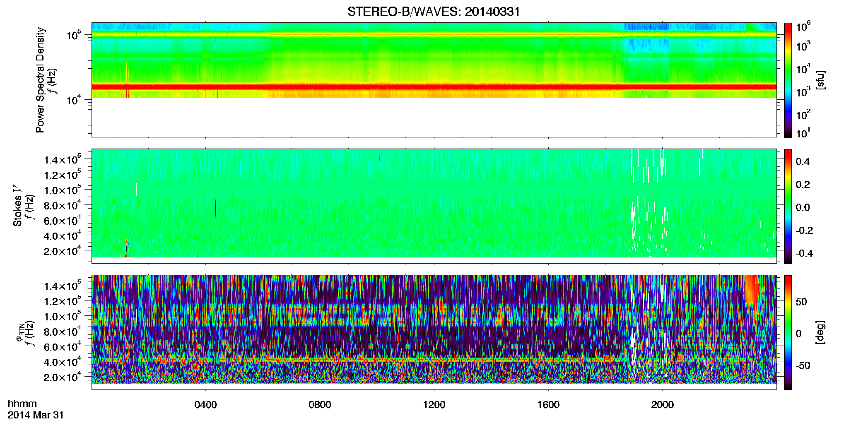868x447 pixels.
Task: Click the Power Spectral Density axis title
Action: (x=40, y=80)
